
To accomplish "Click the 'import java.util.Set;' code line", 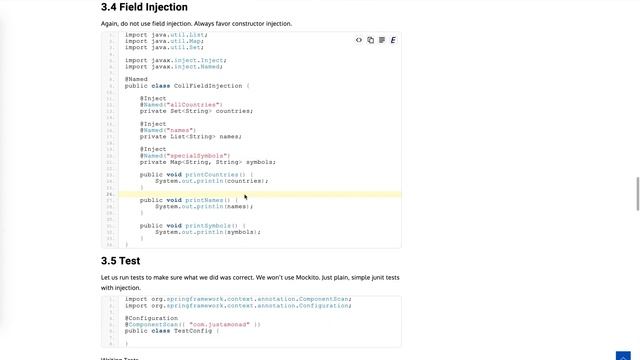I will [x=164, y=48].
